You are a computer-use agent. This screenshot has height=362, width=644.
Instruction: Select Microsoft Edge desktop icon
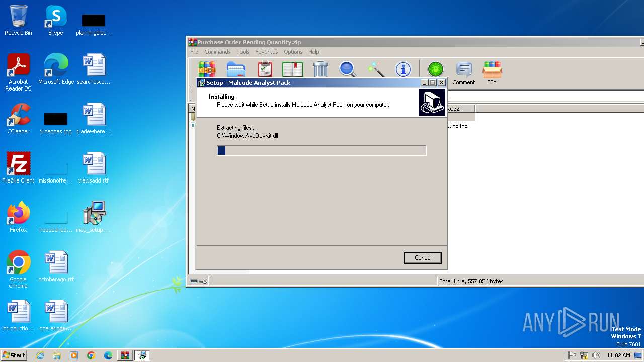56,69
